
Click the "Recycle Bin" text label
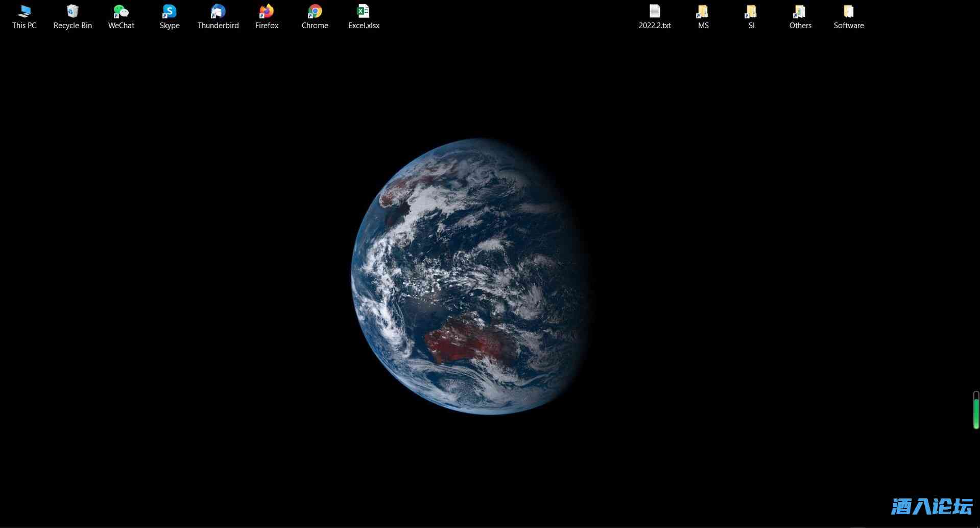(73, 26)
